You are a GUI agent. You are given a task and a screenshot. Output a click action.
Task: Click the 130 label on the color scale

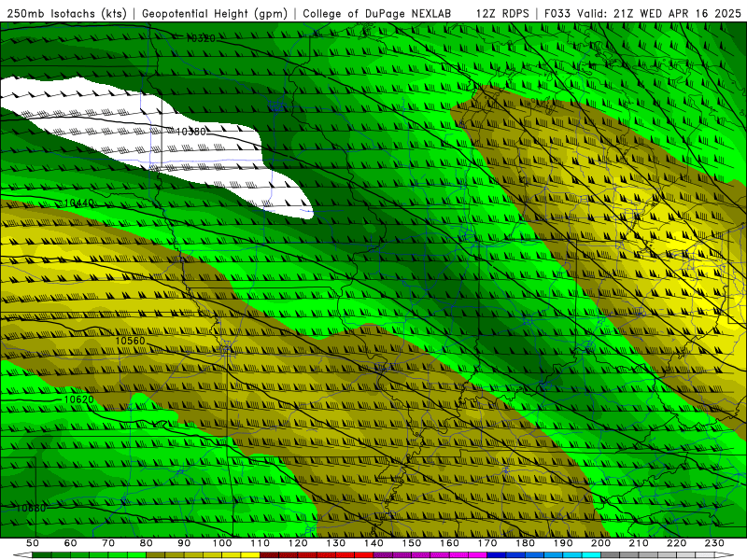(x=336, y=543)
